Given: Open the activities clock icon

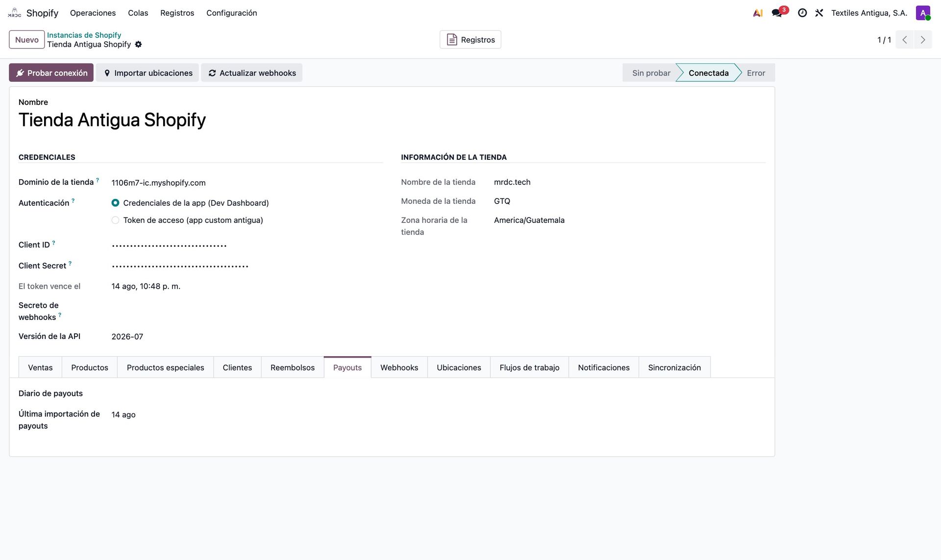Looking at the screenshot, I should (802, 13).
